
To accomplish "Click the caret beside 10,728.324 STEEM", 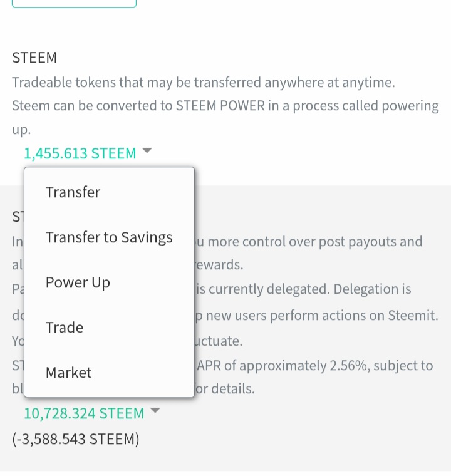I will 156,411.
